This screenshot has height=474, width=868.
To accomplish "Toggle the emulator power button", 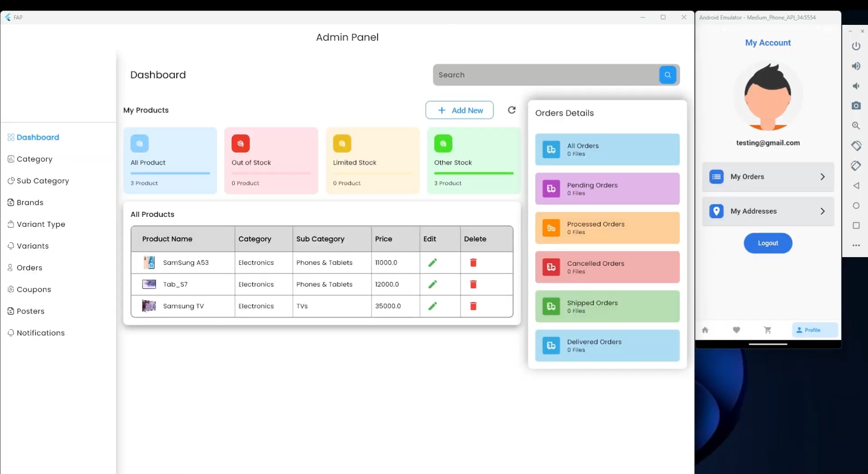I will tap(856, 46).
